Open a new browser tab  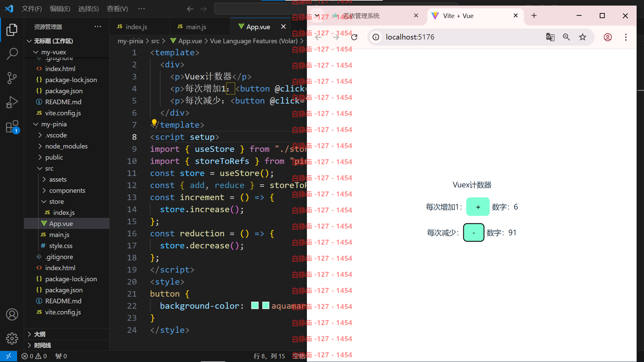534,15
